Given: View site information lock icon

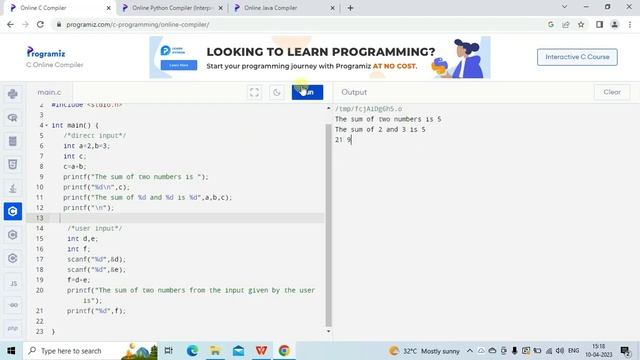Looking at the screenshot, I should coord(59,24).
